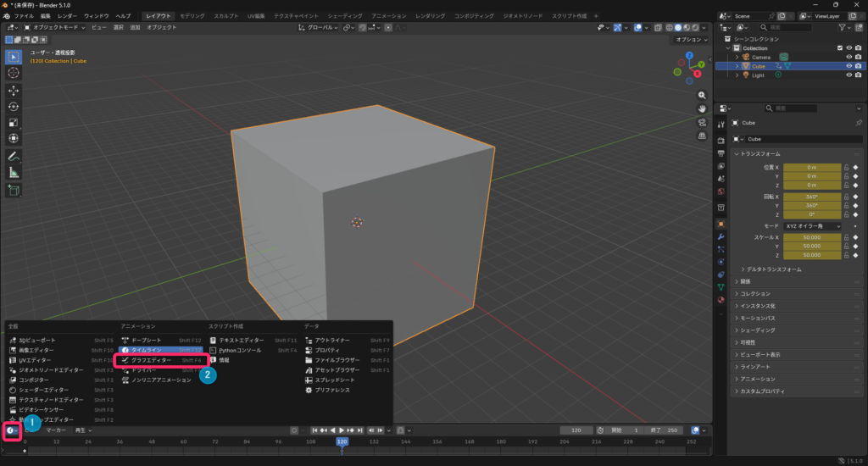Expand the デルタトランスフォーム panel
The height and width of the screenshot is (466, 868).
(x=773, y=269)
